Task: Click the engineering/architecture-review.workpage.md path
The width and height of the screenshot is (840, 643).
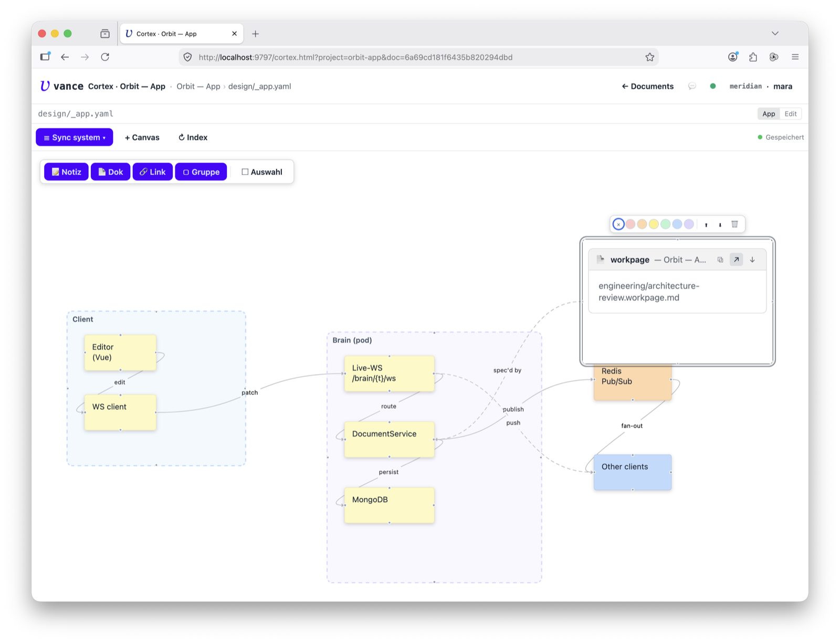Action: pyautogui.click(x=649, y=292)
